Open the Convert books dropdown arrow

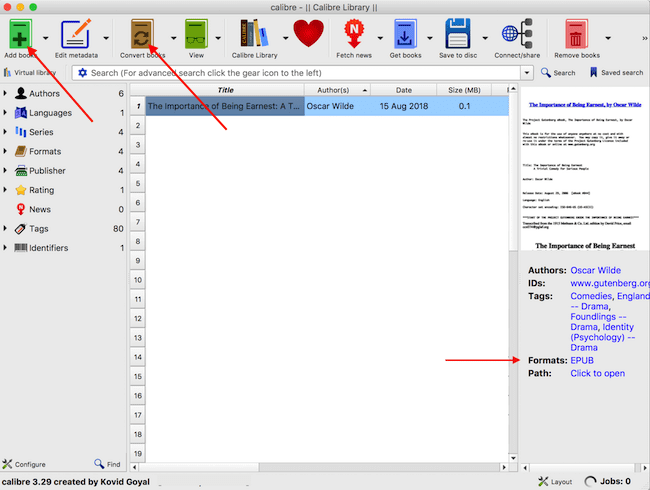[x=173, y=38]
